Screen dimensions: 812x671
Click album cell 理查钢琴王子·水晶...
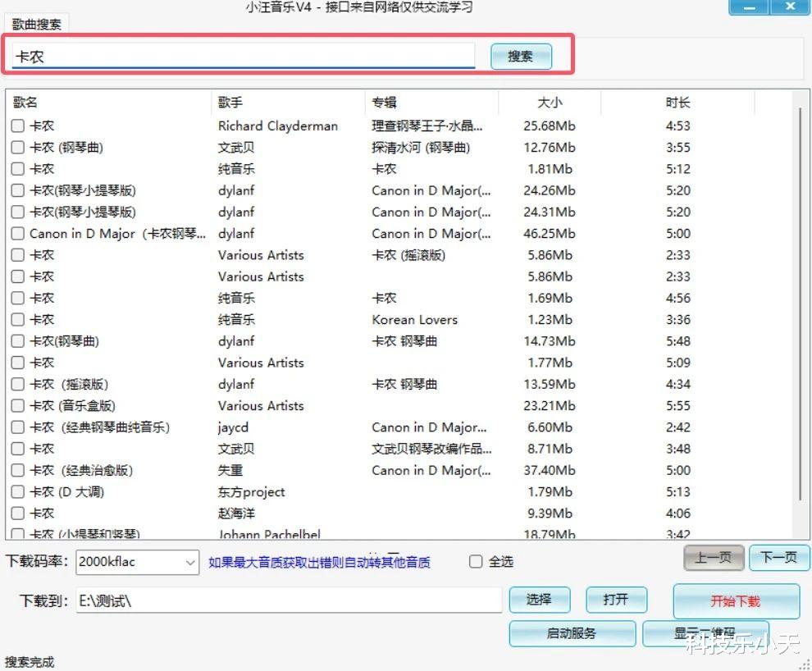point(427,126)
